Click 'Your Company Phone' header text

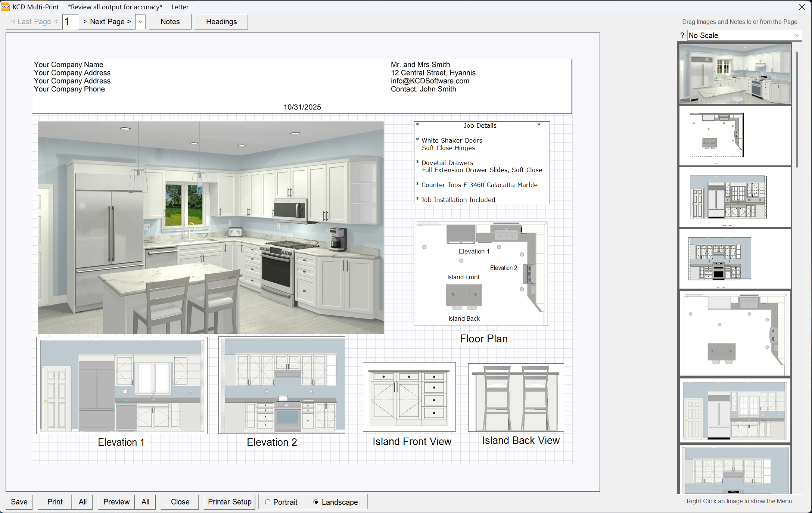(69, 89)
